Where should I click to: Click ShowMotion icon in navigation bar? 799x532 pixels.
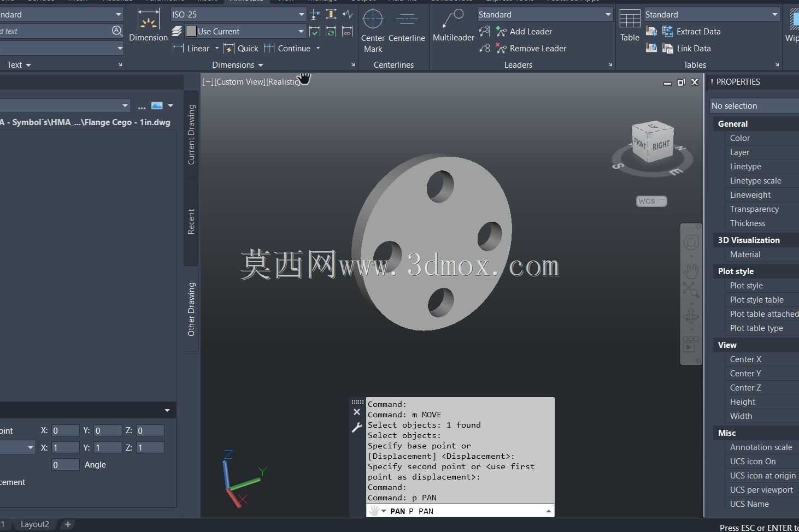tap(690, 344)
